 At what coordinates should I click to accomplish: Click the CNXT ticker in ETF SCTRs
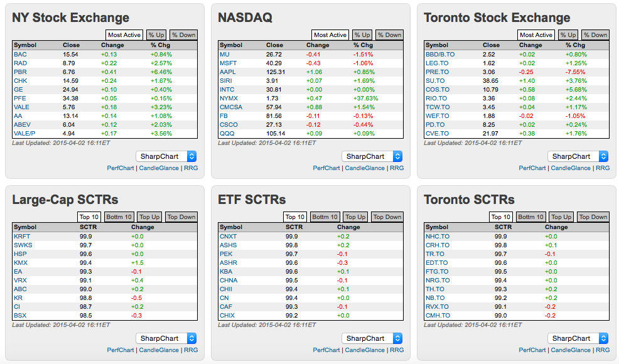click(229, 236)
